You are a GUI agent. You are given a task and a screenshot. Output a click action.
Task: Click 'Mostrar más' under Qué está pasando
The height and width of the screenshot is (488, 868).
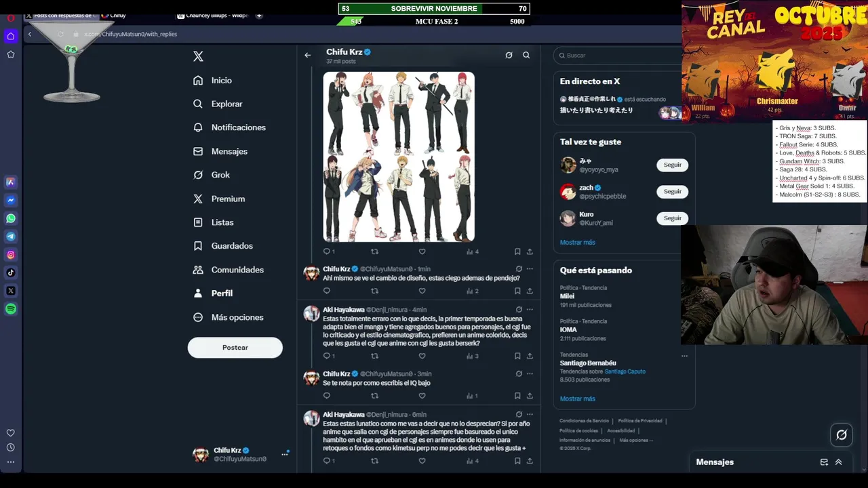pyautogui.click(x=578, y=399)
